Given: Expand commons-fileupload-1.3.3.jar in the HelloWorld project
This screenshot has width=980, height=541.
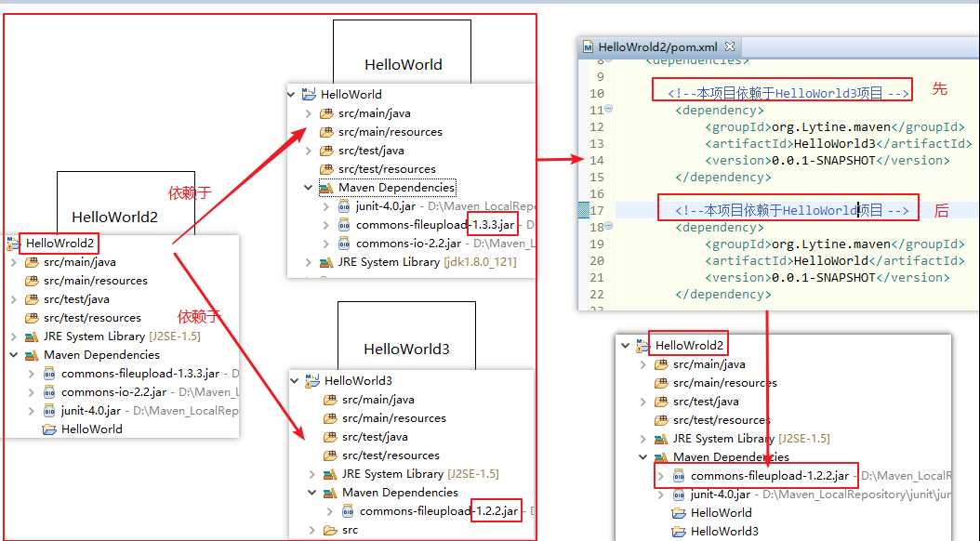Looking at the screenshot, I should [x=325, y=225].
